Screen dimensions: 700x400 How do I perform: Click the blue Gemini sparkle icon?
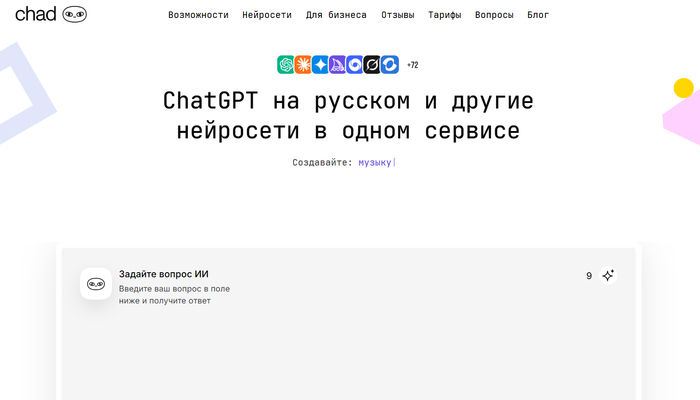(320, 65)
